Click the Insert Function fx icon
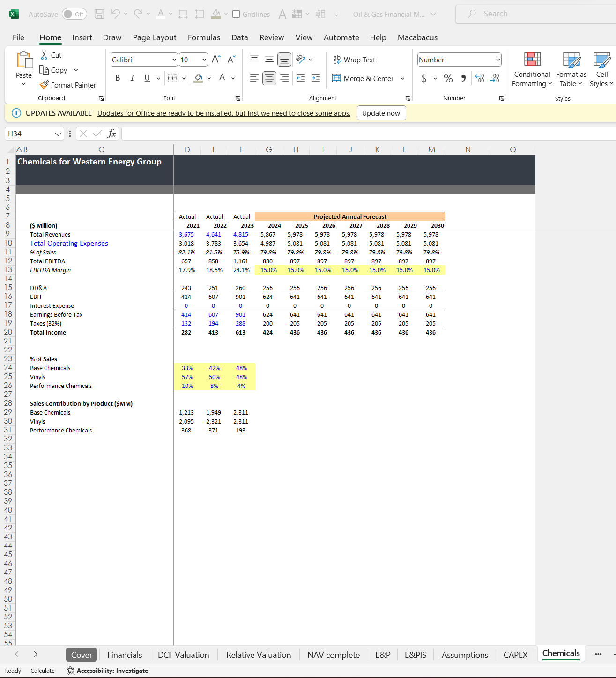The width and height of the screenshot is (616, 678). pos(111,134)
